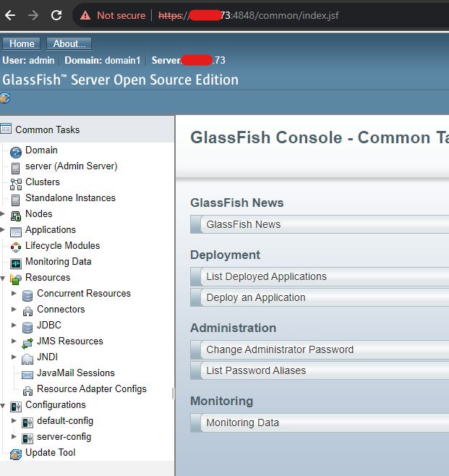Collapse the Resources tree branch
Viewport: 449px width, 476px height.
pos(2,278)
